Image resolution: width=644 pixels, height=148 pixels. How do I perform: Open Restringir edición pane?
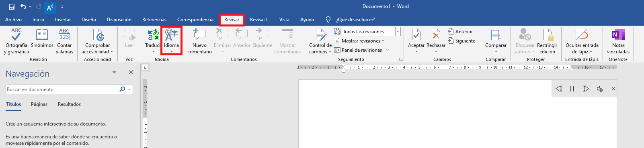547,41
